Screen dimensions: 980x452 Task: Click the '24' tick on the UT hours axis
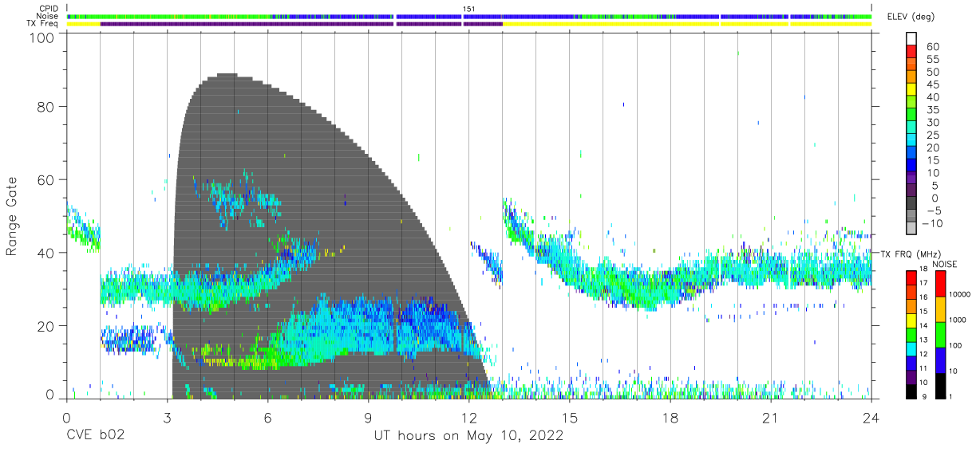tap(871, 418)
